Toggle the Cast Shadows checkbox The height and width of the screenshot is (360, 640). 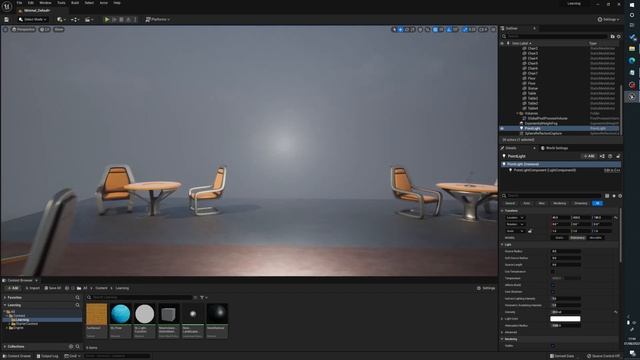(x=553, y=291)
